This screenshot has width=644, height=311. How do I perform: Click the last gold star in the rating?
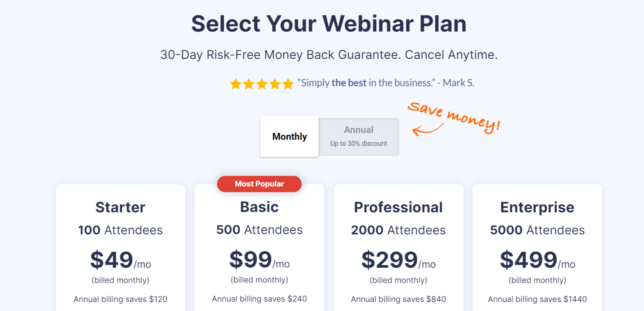click(288, 84)
